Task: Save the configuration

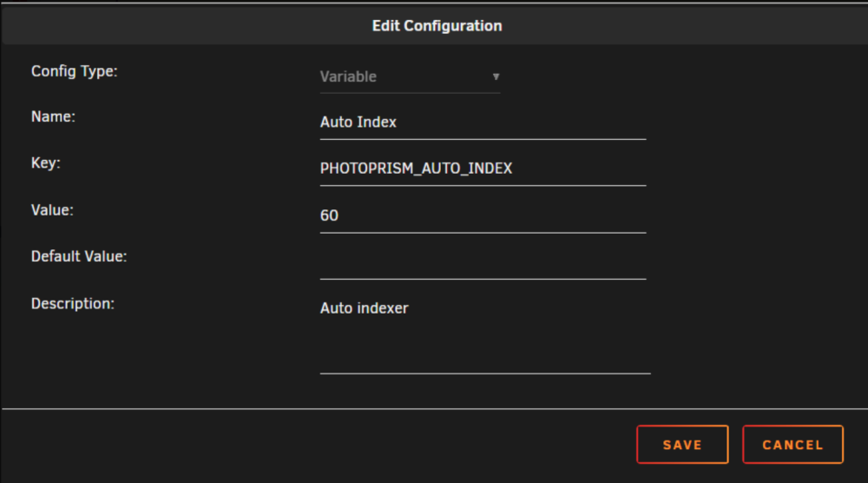Action: click(x=682, y=444)
